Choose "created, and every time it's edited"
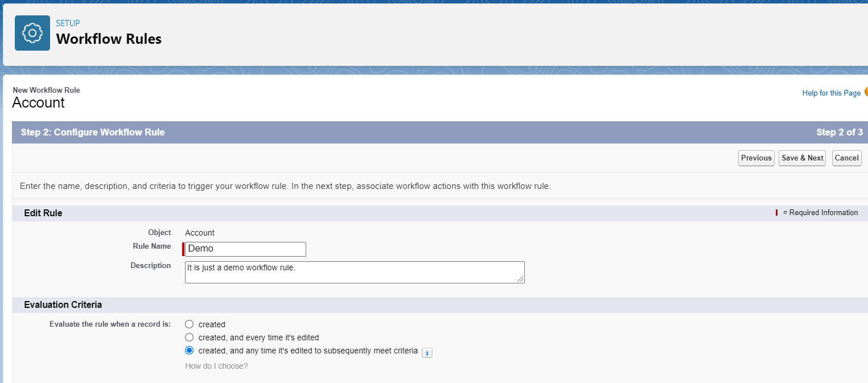868x383 pixels. click(x=190, y=337)
